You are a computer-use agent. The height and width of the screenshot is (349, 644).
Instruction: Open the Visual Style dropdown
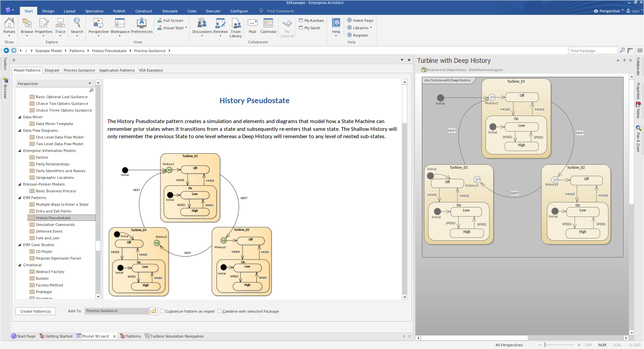click(x=187, y=28)
